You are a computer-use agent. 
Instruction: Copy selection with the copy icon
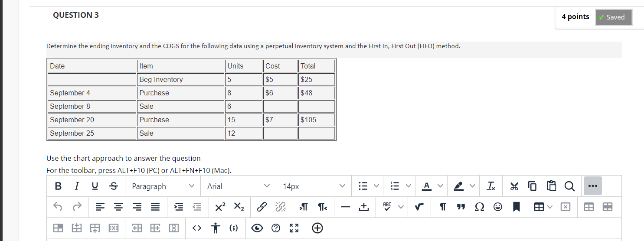532,186
